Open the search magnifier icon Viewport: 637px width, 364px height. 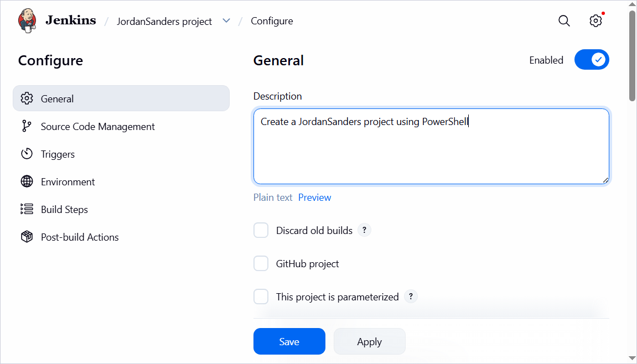(x=564, y=20)
